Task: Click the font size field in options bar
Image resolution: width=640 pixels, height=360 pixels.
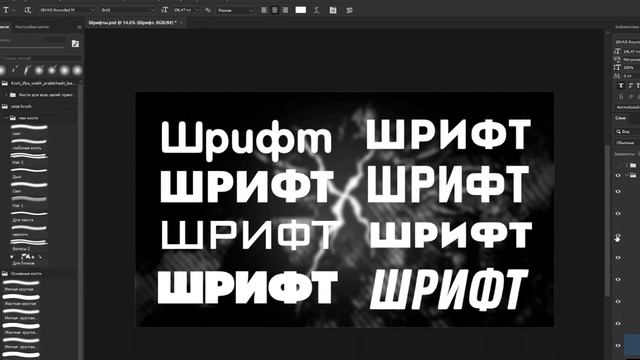Action: tap(182, 10)
